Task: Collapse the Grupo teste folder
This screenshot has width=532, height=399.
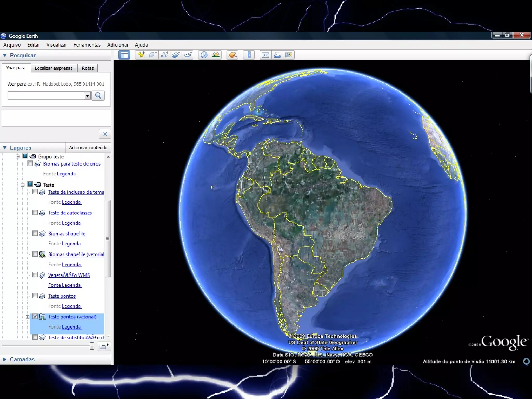Action: pyautogui.click(x=18, y=156)
